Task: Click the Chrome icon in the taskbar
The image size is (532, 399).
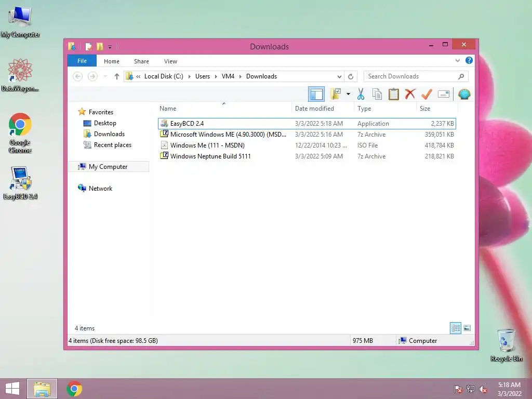Action: pos(74,389)
